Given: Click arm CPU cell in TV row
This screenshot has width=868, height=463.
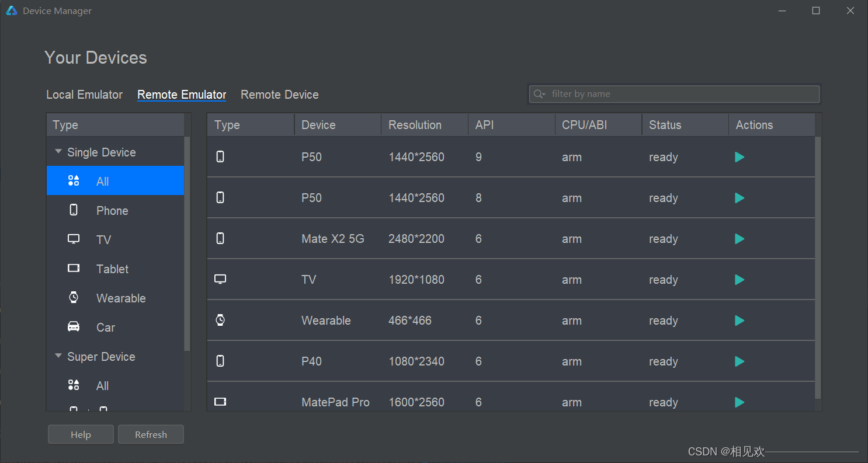Looking at the screenshot, I should click(x=572, y=280).
